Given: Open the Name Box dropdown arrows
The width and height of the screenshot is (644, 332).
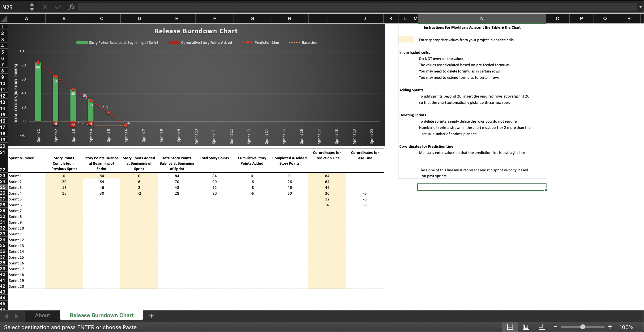Looking at the screenshot, I should [x=32, y=7].
